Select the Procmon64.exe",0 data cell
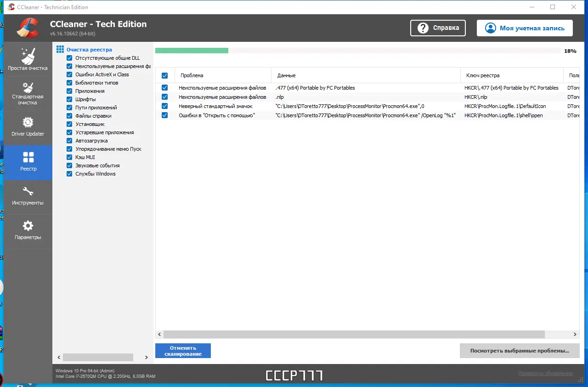This screenshot has height=387, width=588. point(350,106)
